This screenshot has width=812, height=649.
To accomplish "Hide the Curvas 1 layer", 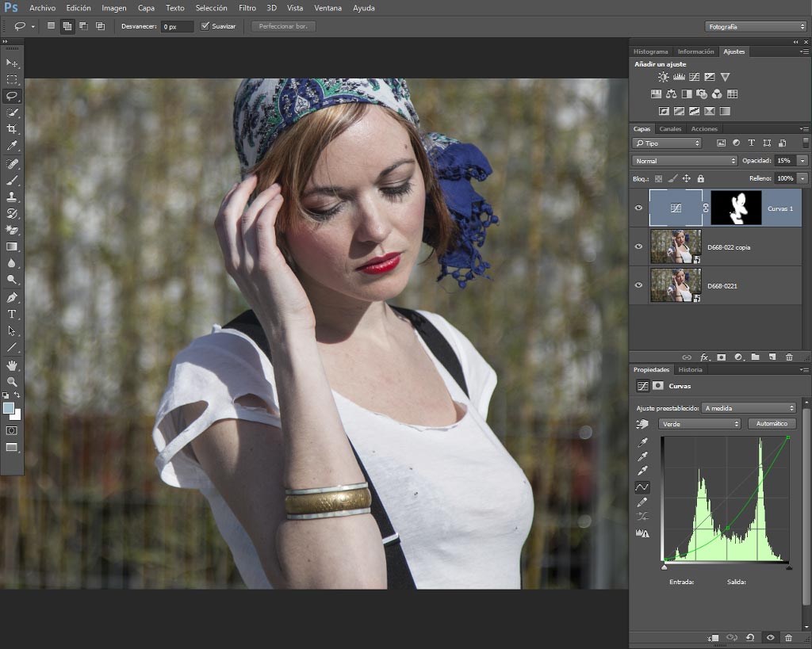I will pyautogui.click(x=638, y=208).
